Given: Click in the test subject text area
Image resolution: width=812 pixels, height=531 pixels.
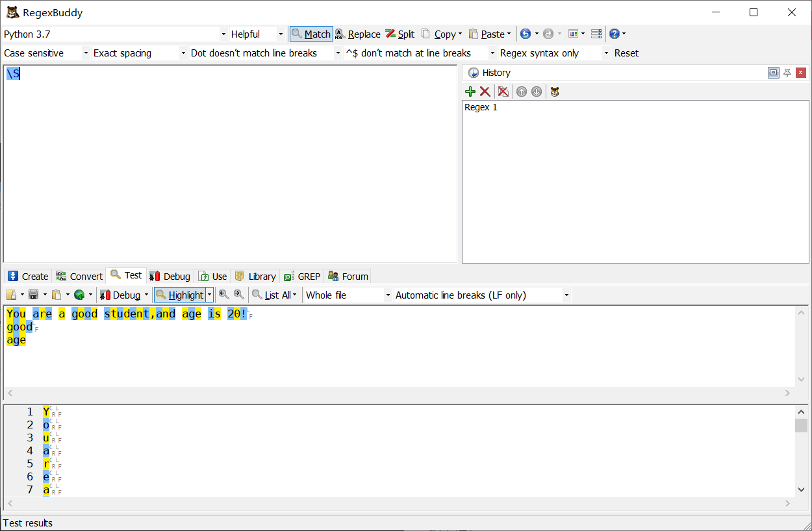Looking at the screenshot, I should [x=400, y=346].
